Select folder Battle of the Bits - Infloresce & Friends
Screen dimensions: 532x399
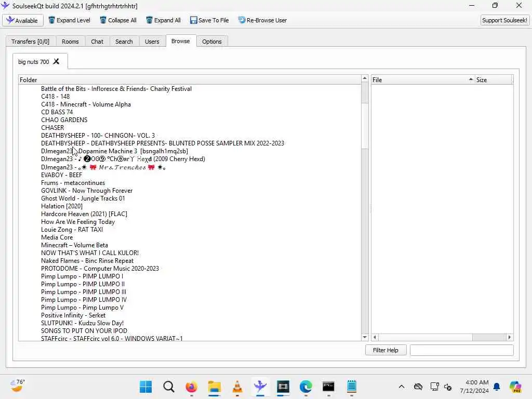click(116, 88)
